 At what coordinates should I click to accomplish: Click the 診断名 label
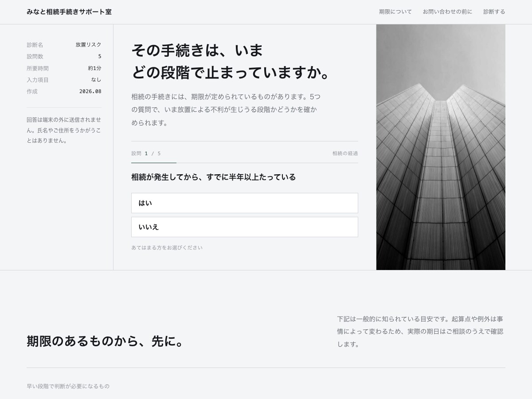pyautogui.click(x=35, y=45)
